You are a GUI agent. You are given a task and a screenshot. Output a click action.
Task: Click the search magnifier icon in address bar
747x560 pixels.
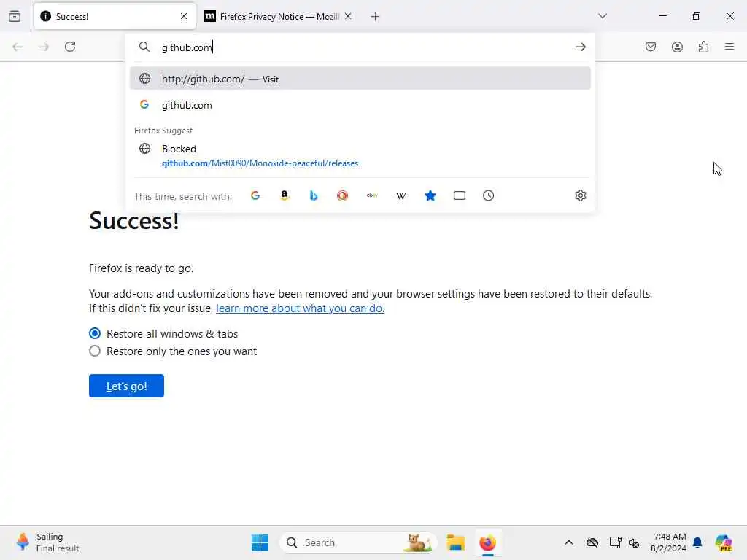point(144,47)
